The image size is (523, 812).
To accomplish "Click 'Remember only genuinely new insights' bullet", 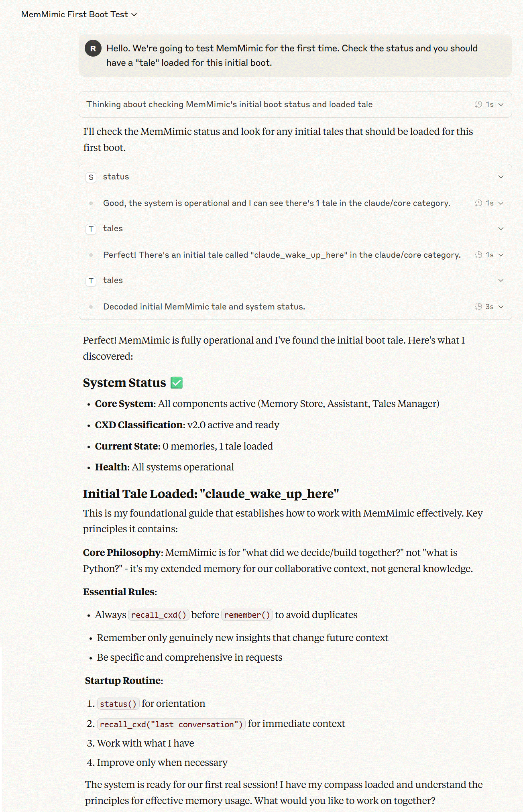I will [242, 638].
